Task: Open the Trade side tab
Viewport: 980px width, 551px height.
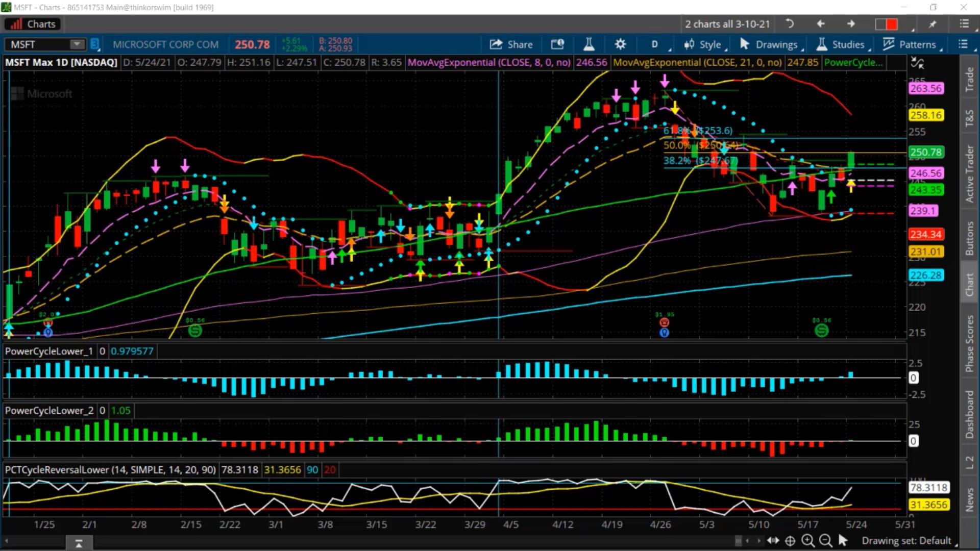Action: click(969, 80)
